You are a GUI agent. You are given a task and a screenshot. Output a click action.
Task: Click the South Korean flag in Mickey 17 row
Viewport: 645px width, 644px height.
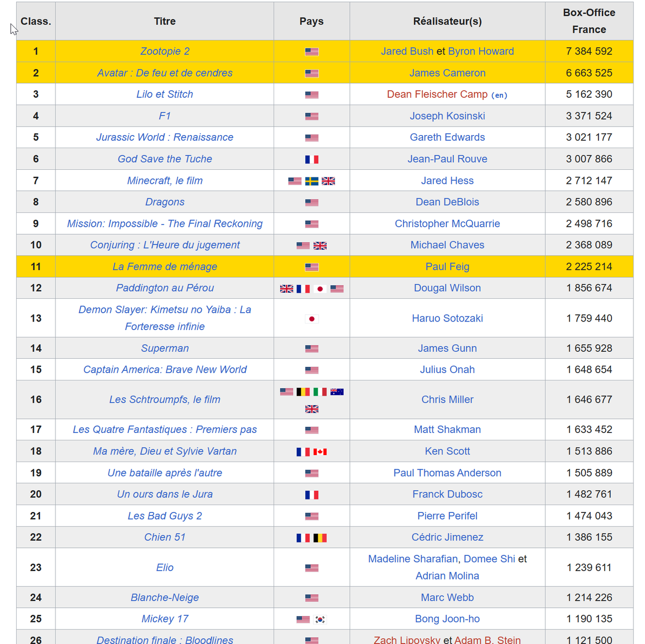coord(320,619)
